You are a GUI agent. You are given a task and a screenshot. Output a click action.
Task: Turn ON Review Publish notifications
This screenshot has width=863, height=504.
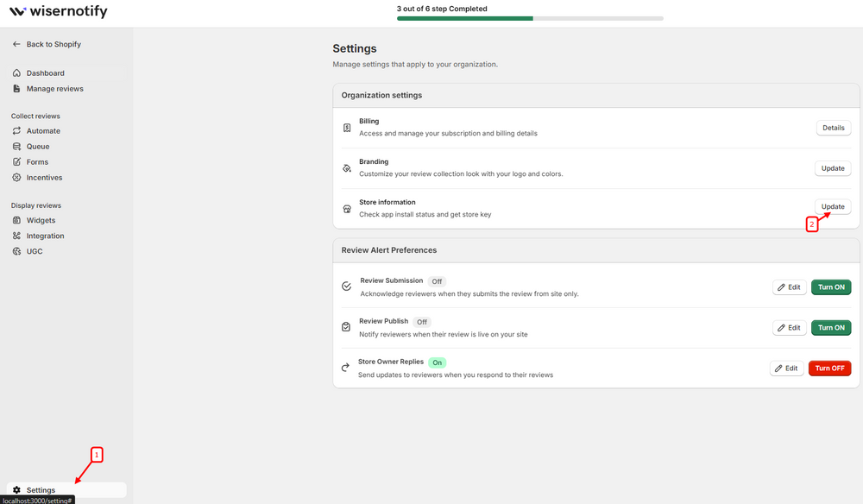(830, 328)
